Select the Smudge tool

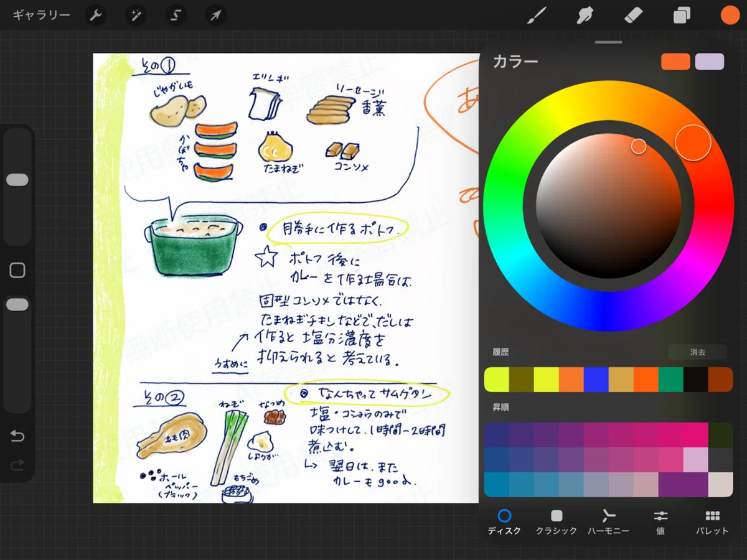[x=585, y=15]
